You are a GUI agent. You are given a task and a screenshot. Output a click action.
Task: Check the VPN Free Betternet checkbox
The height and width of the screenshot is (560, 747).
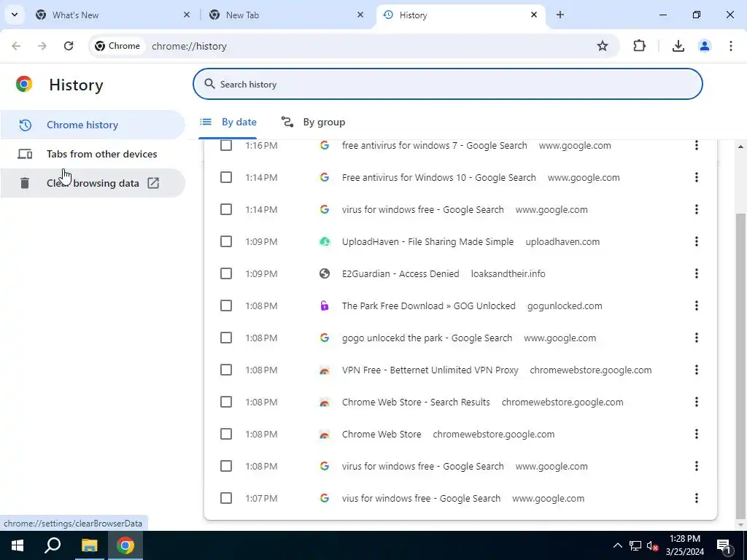pos(226,370)
